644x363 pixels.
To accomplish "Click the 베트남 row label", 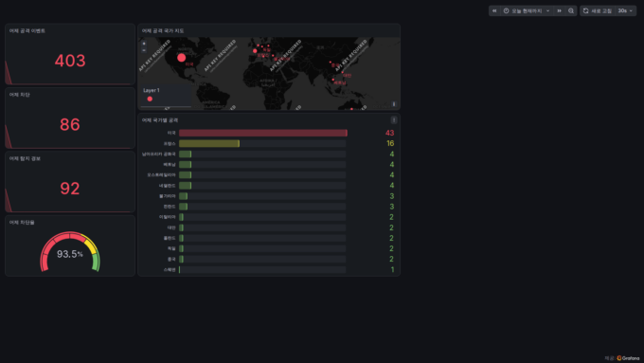I will [x=170, y=164].
